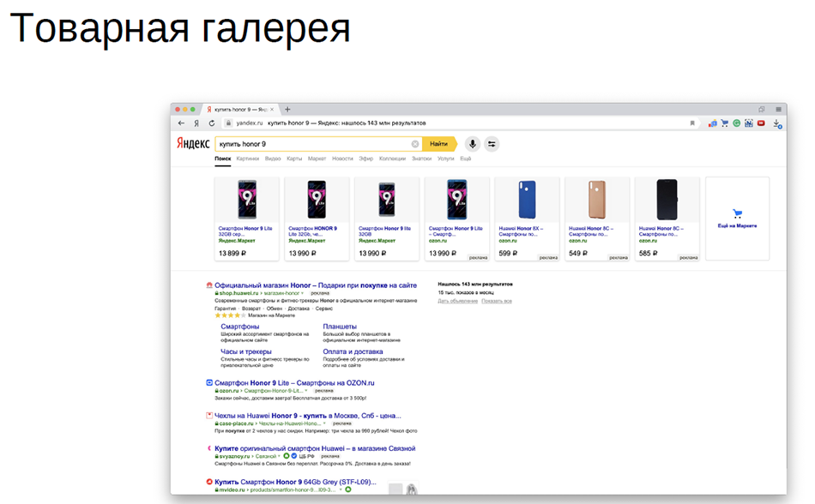This screenshot has width=815, height=504.
Task: Go back with the browser back arrow
Action: point(181,123)
